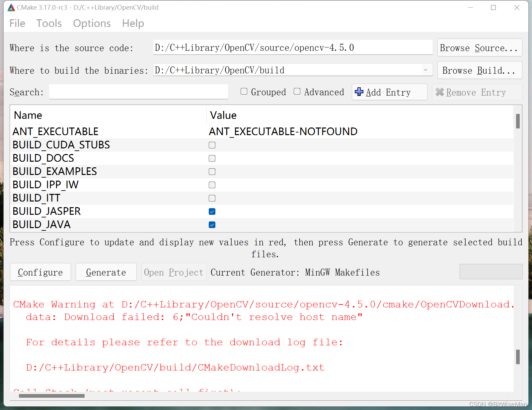
Task: Click the progress bar next to generator
Action: (x=491, y=272)
